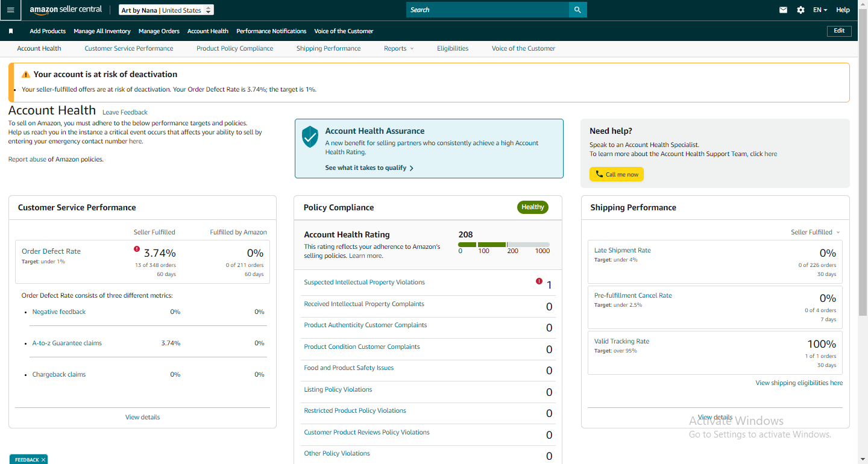Open the A-to-z Guarantee claims link
868x464 pixels.
click(x=67, y=343)
